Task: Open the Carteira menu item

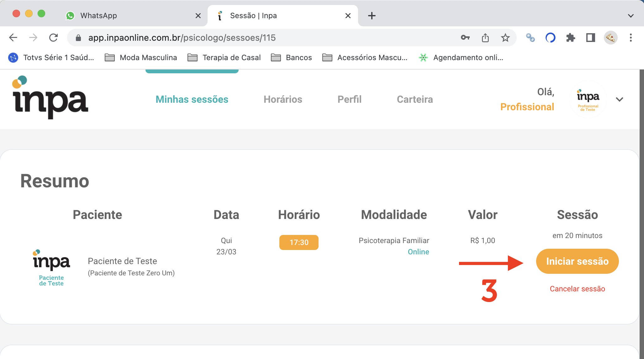Action: point(415,99)
